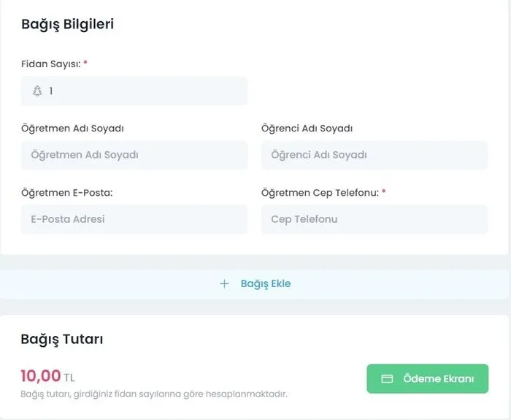Click the Fidan Sayısı label
The width and height of the screenshot is (511, 420).
(50, 64)
